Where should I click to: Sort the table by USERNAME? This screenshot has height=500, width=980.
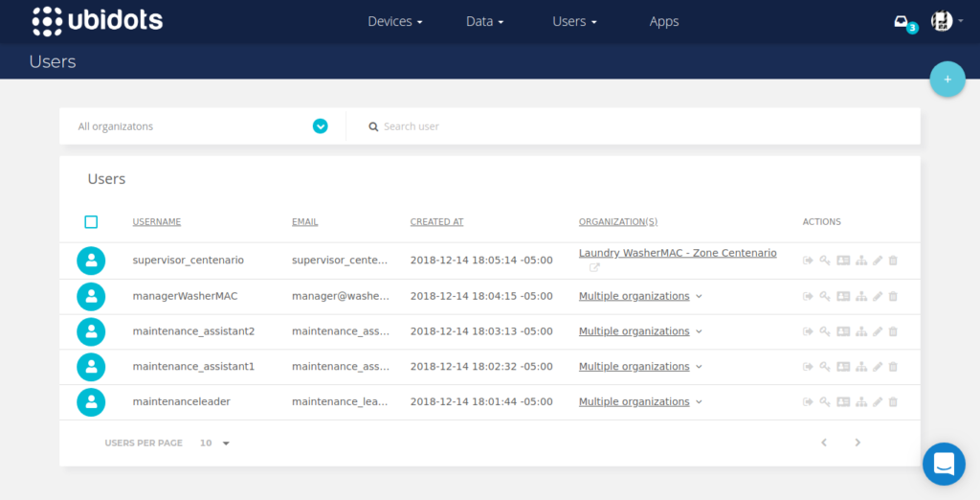click(x=156, y=221)
